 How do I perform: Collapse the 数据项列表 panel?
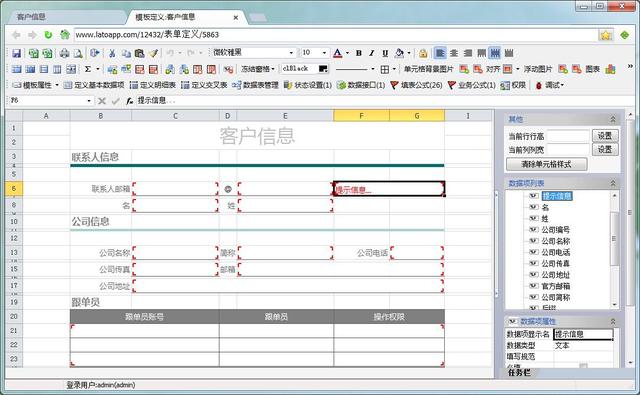613,183
